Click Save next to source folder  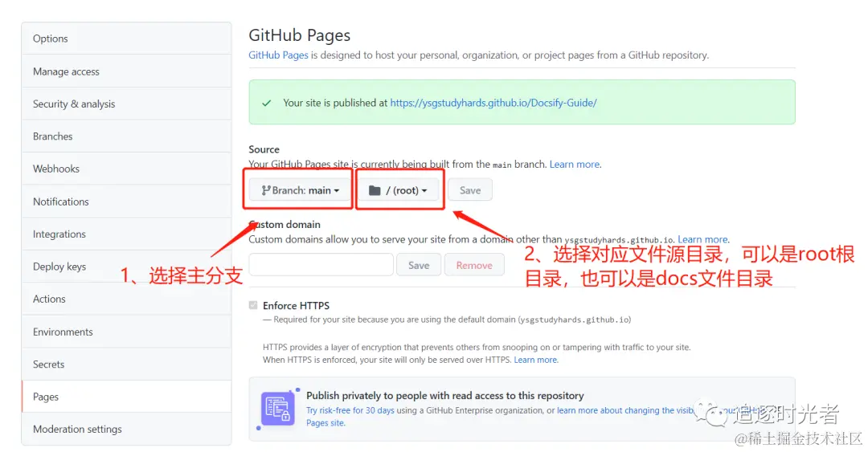[x=470, y=190]
